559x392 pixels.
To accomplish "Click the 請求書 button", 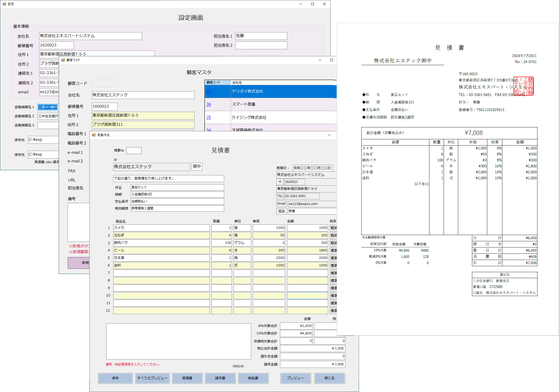I will [220, 378].
